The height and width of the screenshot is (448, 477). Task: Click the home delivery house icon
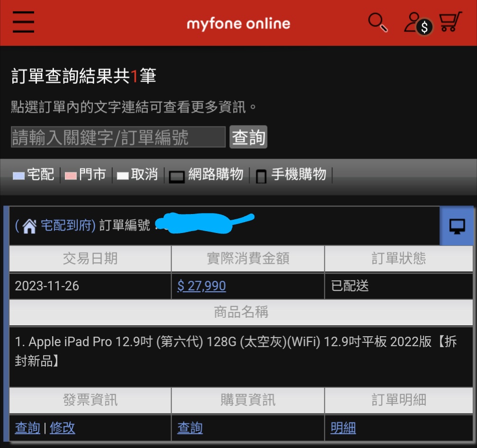pos(29,226)
